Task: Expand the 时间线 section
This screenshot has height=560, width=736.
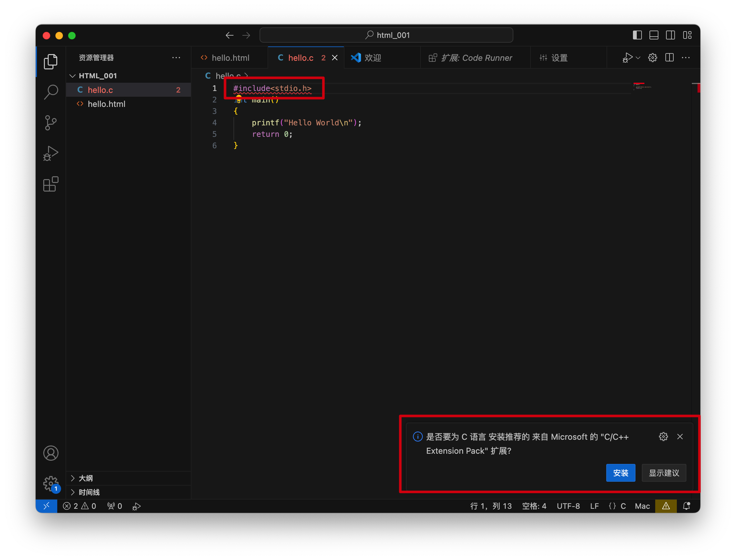Action: pos(128,492)
